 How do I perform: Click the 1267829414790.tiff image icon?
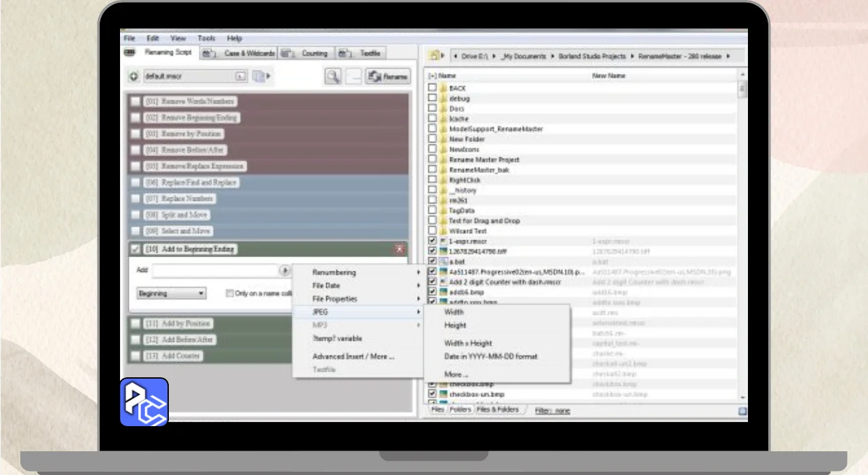(443, 251)
